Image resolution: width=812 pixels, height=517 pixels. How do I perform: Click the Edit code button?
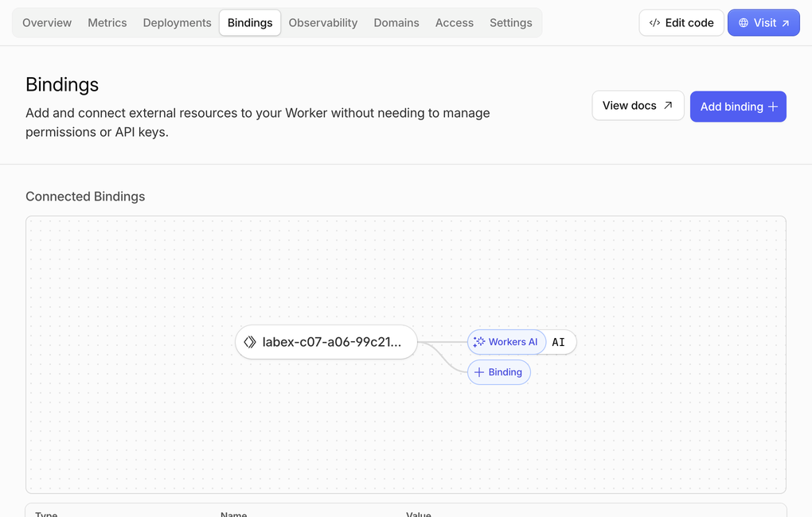coord(681,23)
